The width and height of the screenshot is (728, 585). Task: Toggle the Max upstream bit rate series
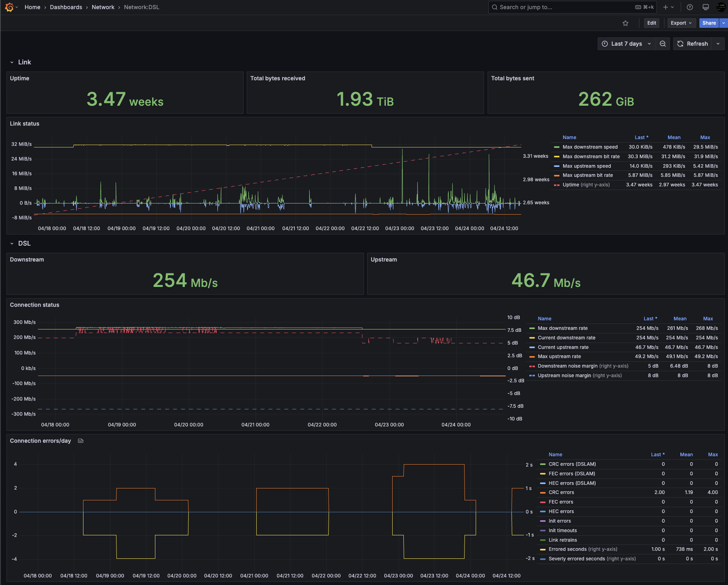point(588,175)
